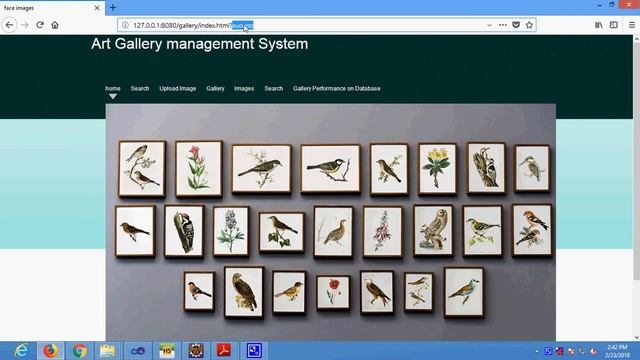Open File Explorer from the taskbar
Image resolution: width=640 pixels, height=360 pixels.
(108, 351)
